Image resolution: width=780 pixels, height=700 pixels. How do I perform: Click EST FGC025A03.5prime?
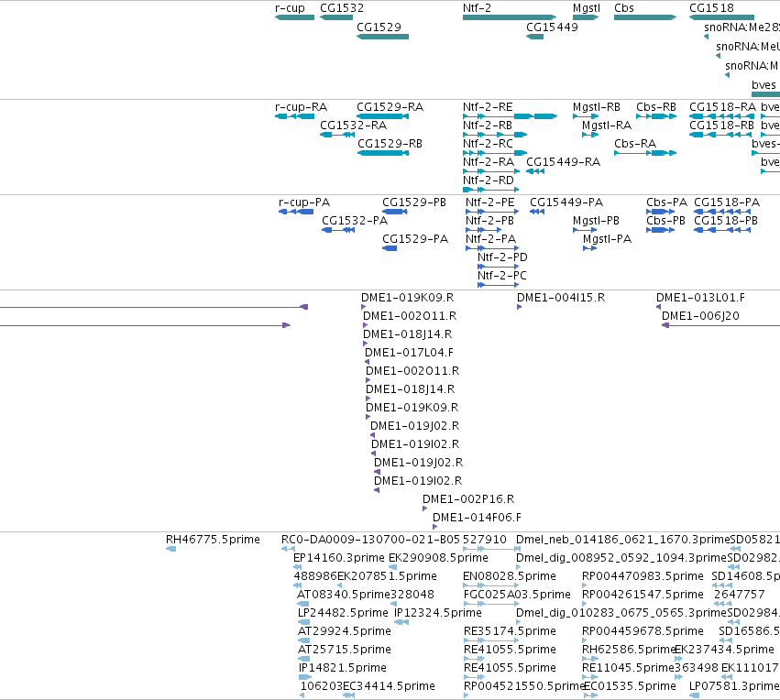coord(517,596)
